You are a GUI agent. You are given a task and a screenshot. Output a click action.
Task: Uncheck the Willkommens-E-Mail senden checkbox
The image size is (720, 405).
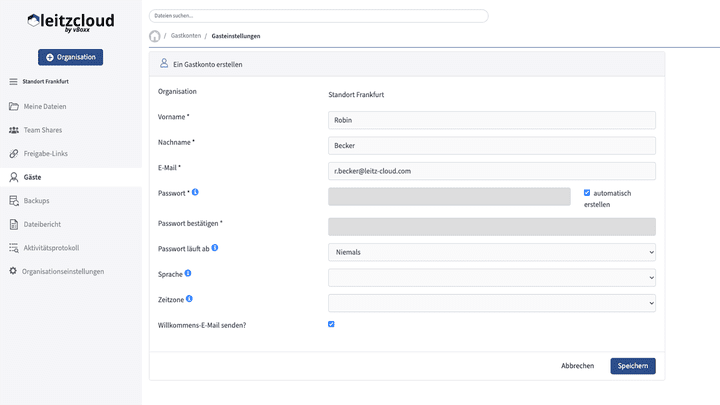click(x=331, y=324)
